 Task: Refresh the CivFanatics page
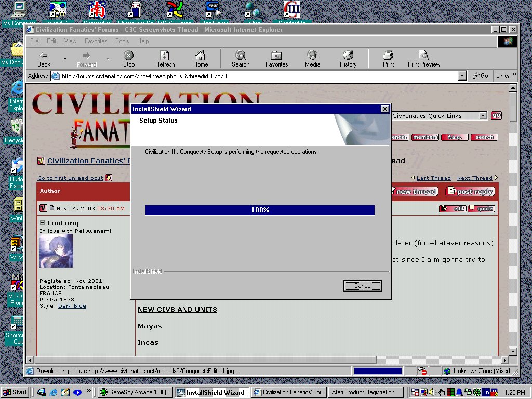point(165,59)
